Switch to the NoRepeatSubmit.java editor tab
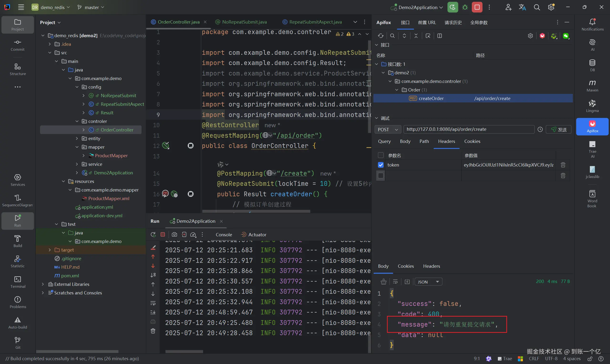The height and width of the screenshot is (364, 610). pos(244,22)
